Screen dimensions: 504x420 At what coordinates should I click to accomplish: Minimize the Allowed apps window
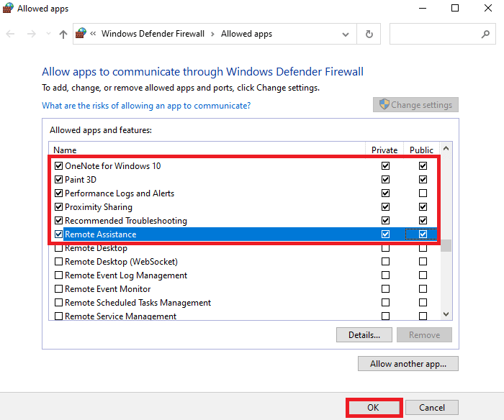[423, 8]
